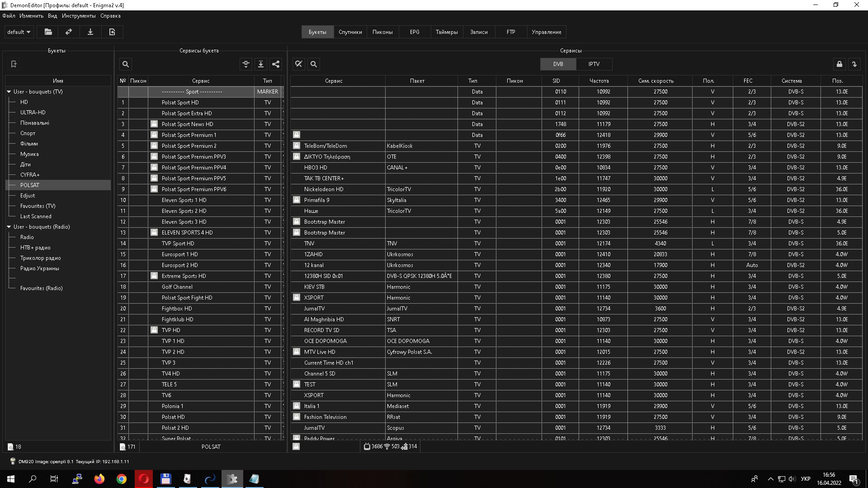The width and height of the screenshot is (868, 488).
Task: Open Opera browser from the taskbar
Action: (144, 479)
